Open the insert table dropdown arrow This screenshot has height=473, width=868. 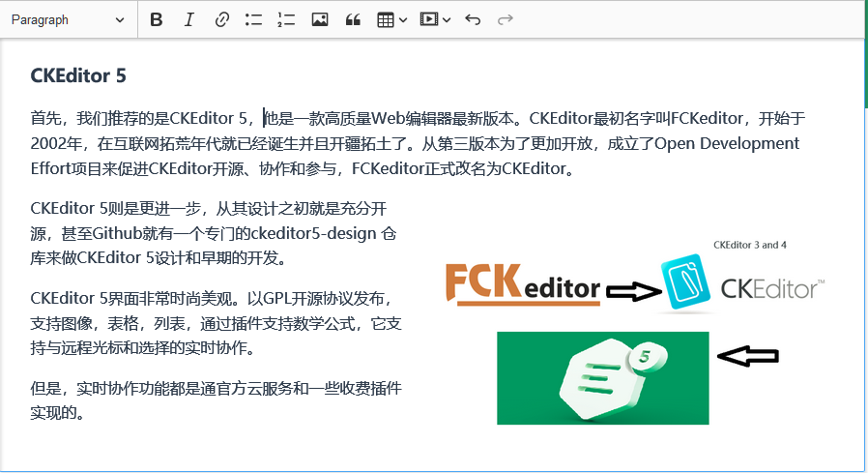[403, 20]
